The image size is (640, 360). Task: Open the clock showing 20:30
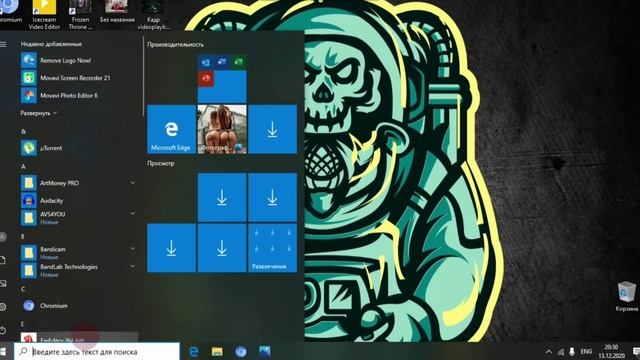pyautogui.click(x=611, y=351)
